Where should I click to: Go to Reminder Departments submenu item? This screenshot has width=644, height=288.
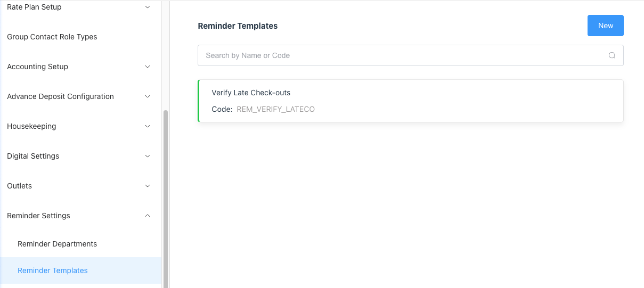click(58, 244)
